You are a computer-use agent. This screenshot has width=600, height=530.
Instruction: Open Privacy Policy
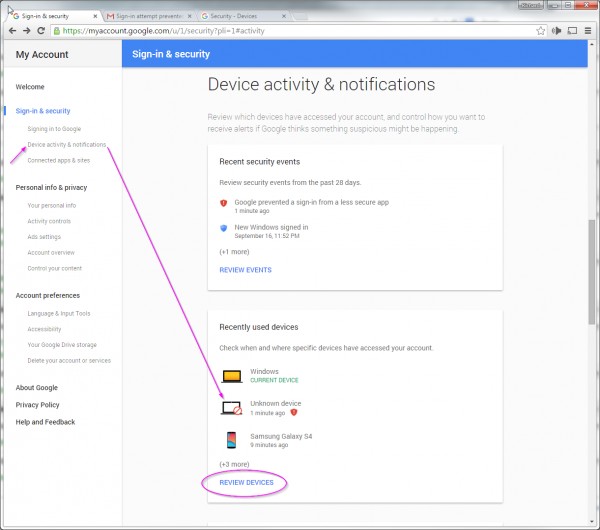point(38,405)
